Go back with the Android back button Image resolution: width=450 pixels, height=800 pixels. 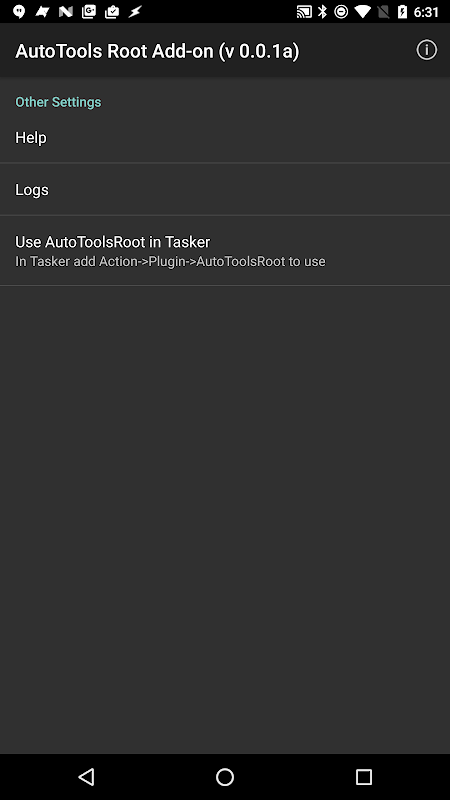click(86, 777)
